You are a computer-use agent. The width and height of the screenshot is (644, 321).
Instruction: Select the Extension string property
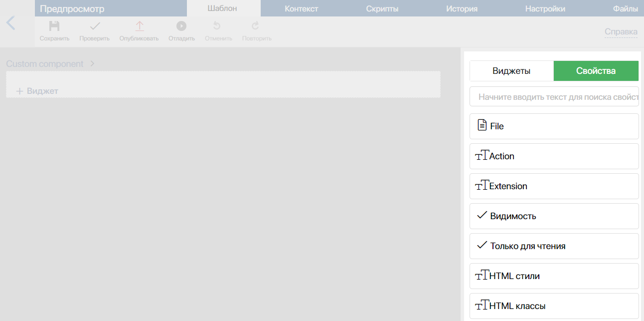click(554, 186)
